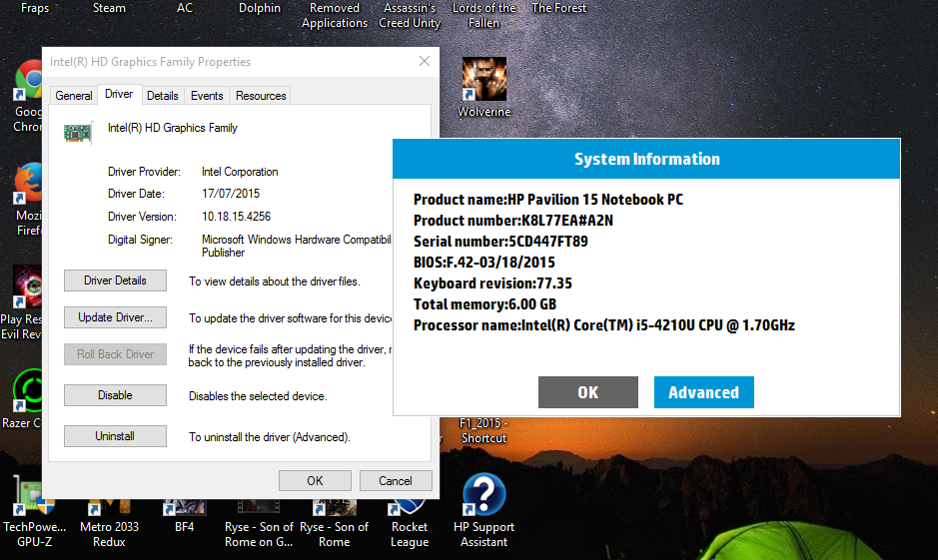Launch the Wolverine game shortcut
938x560 pixels.
(483, 79)
